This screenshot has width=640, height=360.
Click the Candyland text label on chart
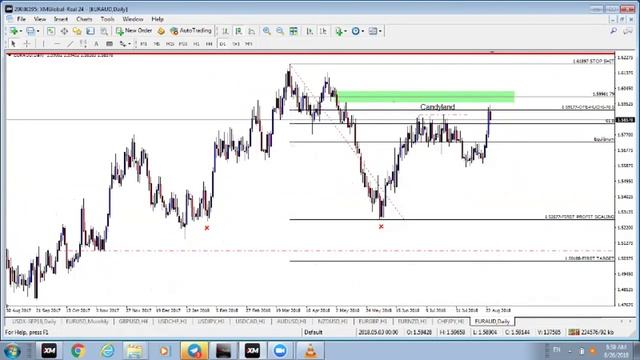pyautogui.click(x=438, y=107)
